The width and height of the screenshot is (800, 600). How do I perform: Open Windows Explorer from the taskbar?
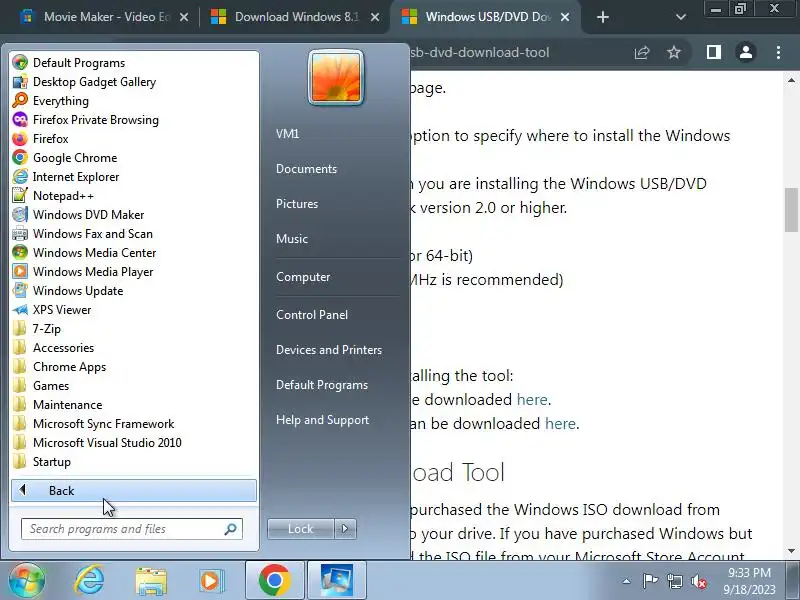pyautogui.click(x=151, y=581)
